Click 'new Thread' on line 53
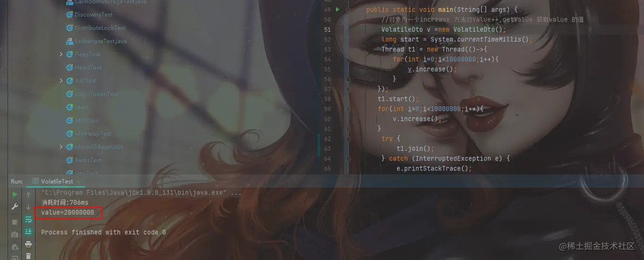Image resolution: width=644 pixels, height=260 pixels. point(446,49)
